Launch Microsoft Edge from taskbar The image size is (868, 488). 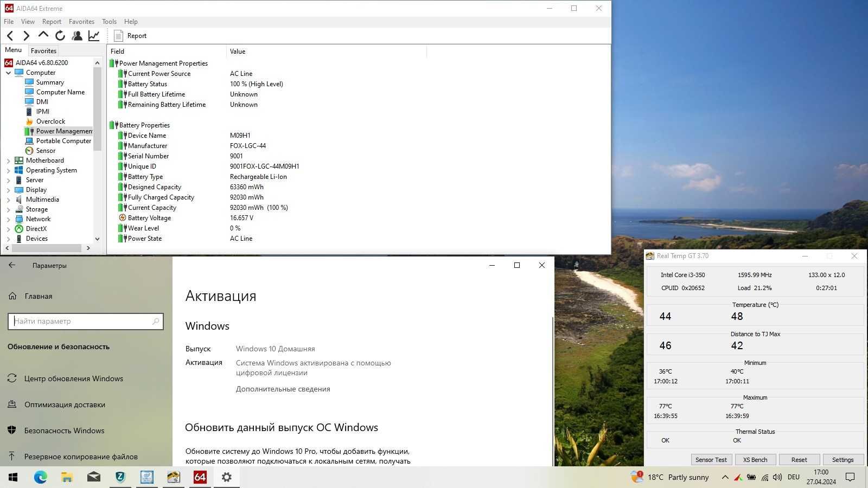pos(40,477)
